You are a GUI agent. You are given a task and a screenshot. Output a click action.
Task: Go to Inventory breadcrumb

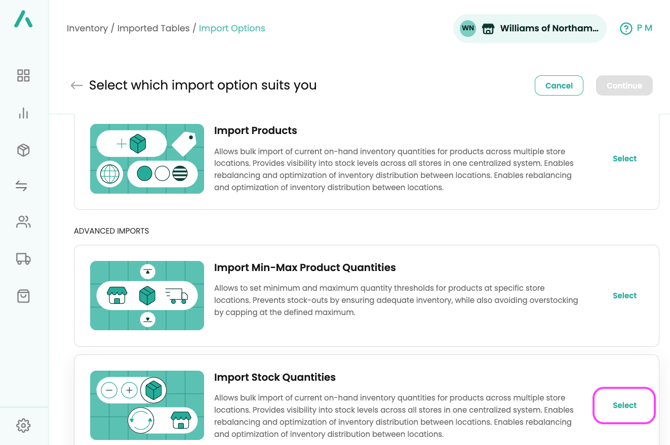[87, 29]
